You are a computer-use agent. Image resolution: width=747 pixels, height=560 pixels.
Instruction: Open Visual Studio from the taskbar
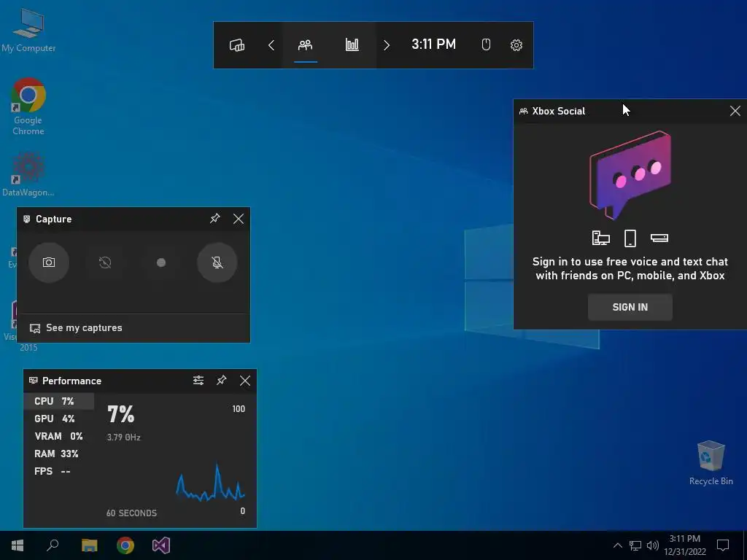coord(161,545)
